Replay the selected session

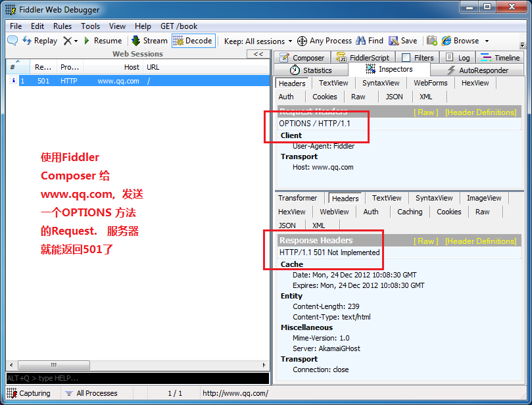tap(39, 41)
